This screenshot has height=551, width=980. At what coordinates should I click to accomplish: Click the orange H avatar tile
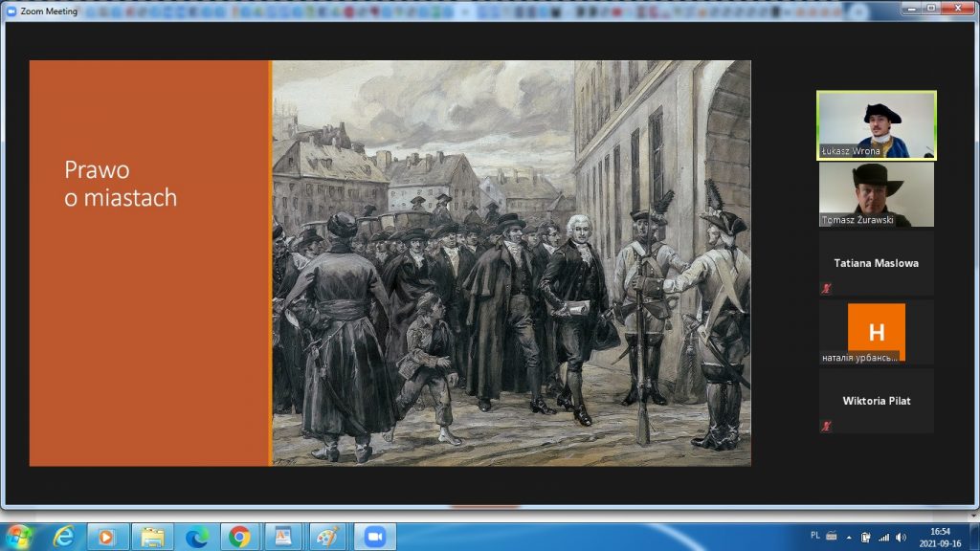(x=876, y=331)
